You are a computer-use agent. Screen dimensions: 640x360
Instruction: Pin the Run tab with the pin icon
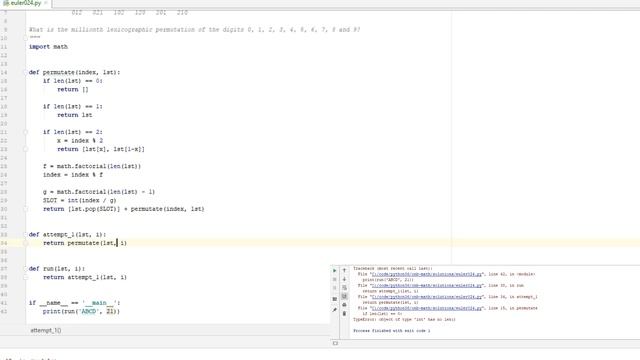pyautogui.click(x=335, y=310)
